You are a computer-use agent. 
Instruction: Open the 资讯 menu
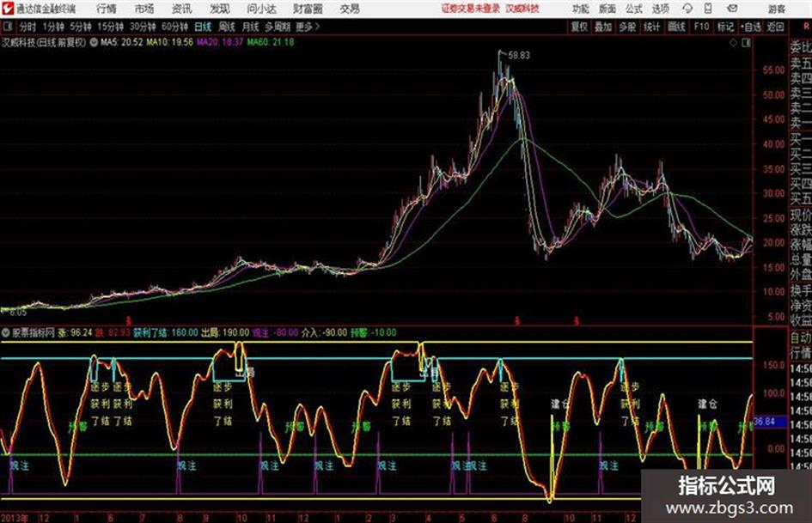click(x=182, y=9)
